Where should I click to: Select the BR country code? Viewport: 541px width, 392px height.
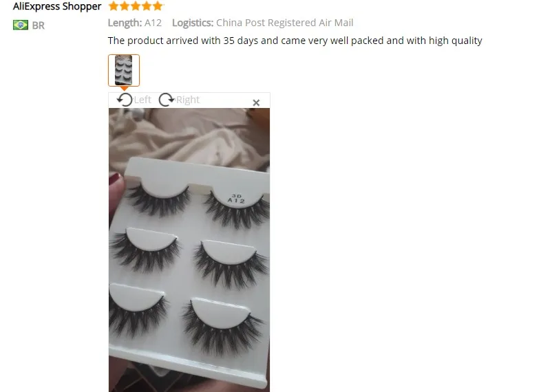(39, 25)
